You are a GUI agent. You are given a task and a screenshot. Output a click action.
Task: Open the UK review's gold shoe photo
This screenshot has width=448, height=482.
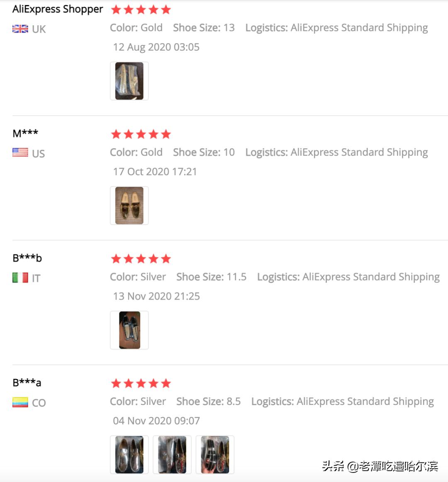click(x=129, y=81)
